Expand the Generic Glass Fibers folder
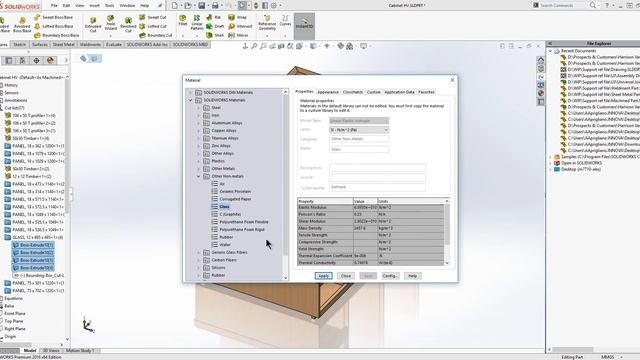 pyautogui.click(x=199, y=252)
